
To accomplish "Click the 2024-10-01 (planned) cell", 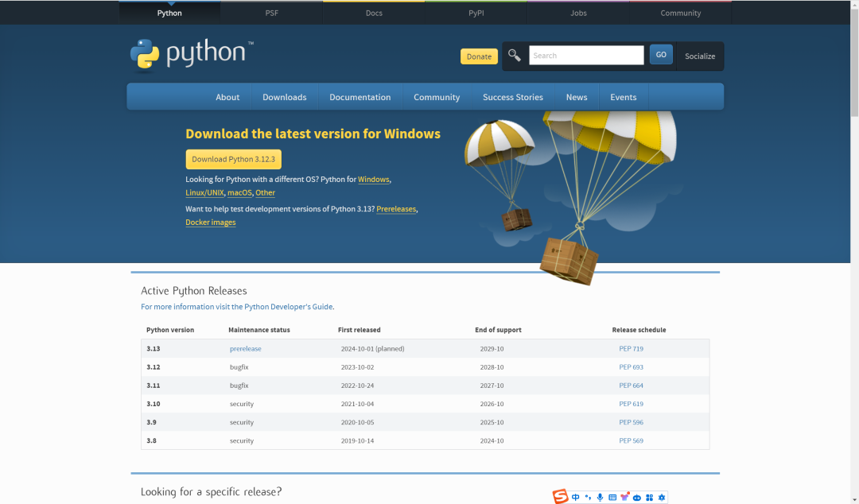I will click(x=372, y=348).
